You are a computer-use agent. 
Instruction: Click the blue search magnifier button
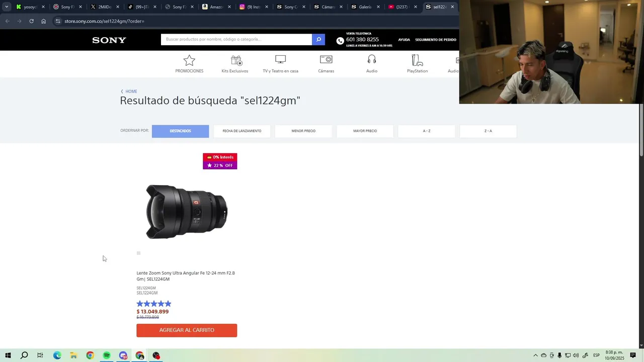[318, 39]
